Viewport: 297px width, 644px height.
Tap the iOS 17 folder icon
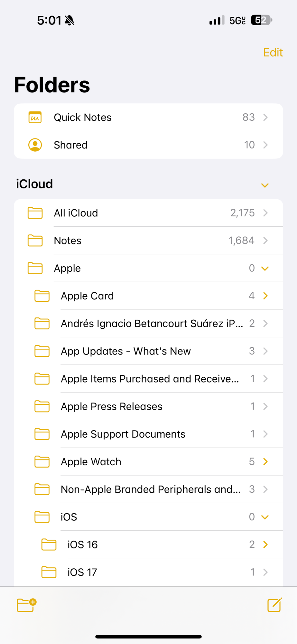pyautogui.click(x=49, y=572)
